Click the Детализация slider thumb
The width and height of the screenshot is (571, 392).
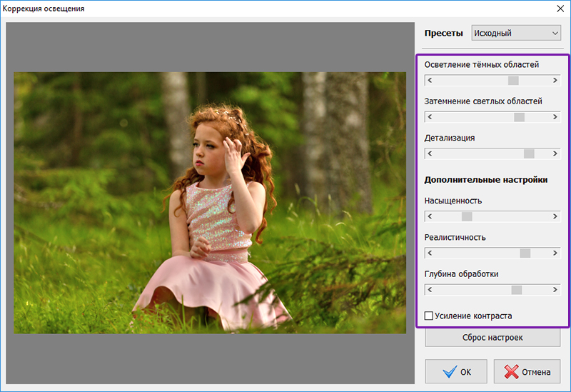[x=529, y=154]
